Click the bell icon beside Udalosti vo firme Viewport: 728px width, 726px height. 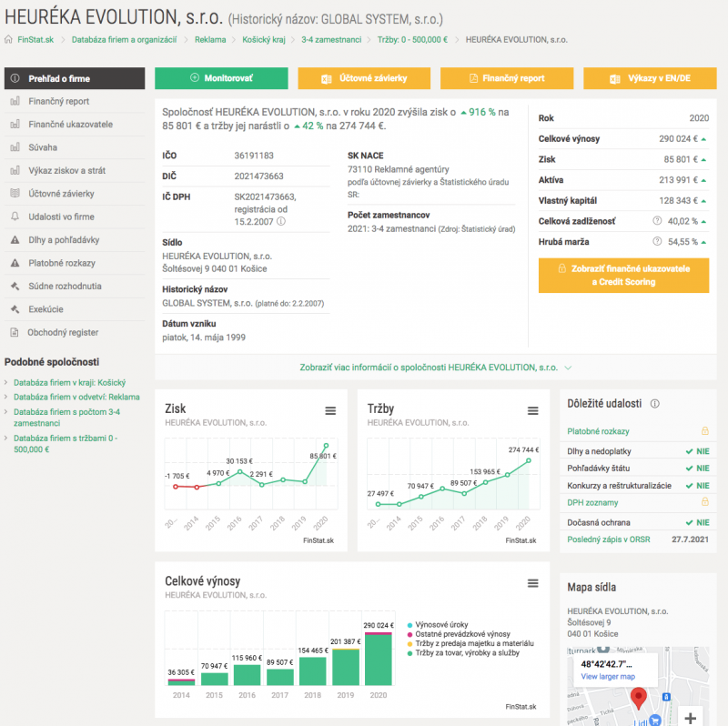click(x=15, y=217)
